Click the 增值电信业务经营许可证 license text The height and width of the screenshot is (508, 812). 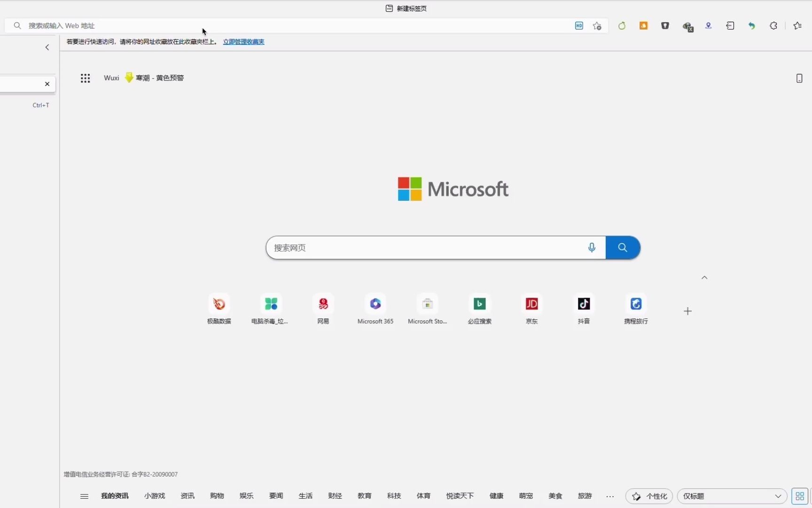[121, 474]
